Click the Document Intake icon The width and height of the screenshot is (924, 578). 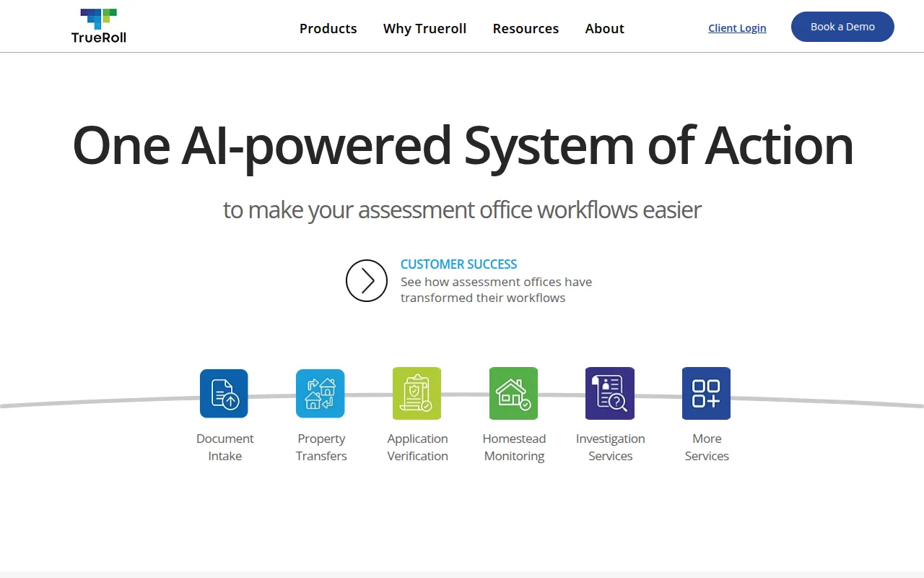click(x=224, y=394)
